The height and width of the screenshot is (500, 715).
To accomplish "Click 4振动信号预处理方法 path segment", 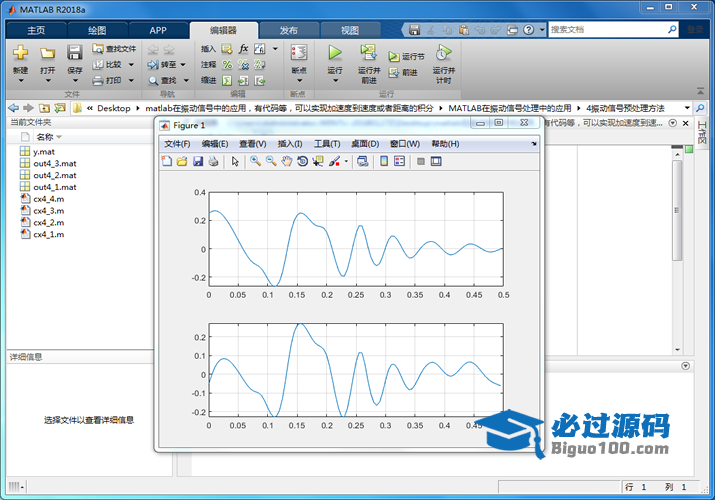I will [625, 108].
